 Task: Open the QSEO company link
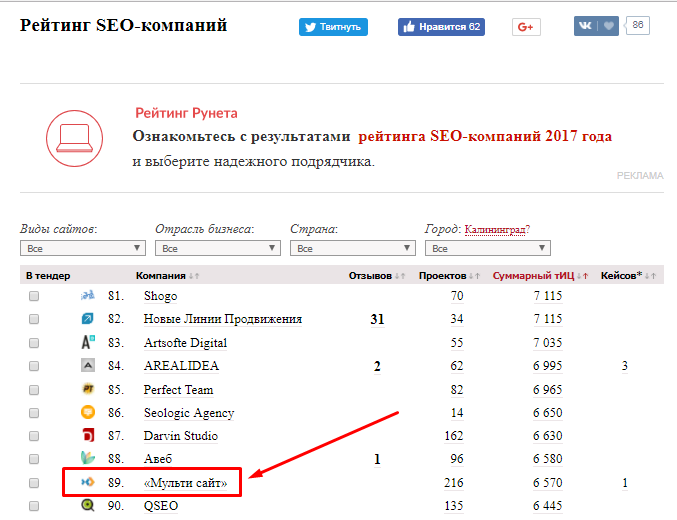click(161, 506)
